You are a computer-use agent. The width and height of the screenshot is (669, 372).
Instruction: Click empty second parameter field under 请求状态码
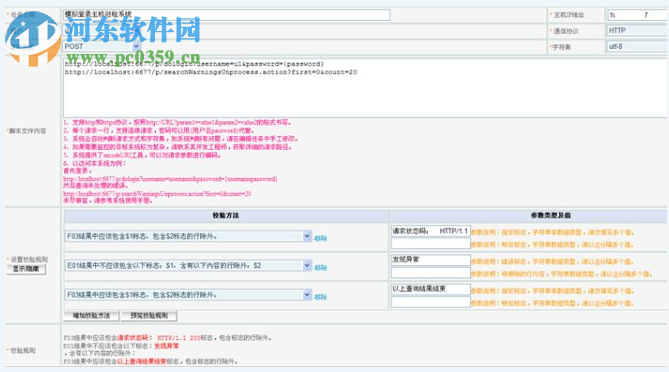coord(430,244)
